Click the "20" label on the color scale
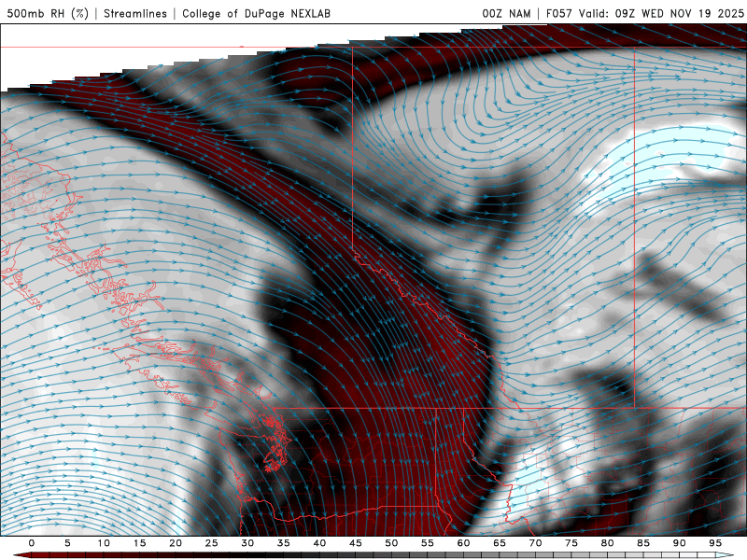The width and height of the screenshot is (747, 560). pyautogui.click(x=176, y=543)
